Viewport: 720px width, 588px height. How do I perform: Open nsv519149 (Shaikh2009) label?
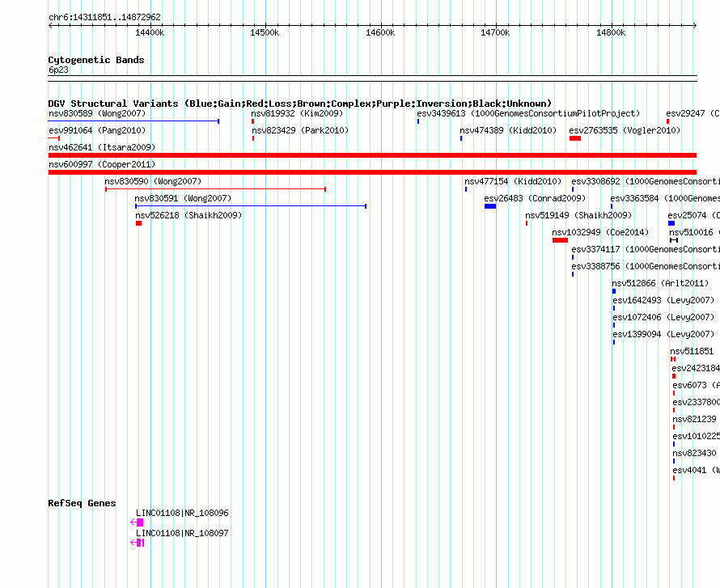coord(578,215)
